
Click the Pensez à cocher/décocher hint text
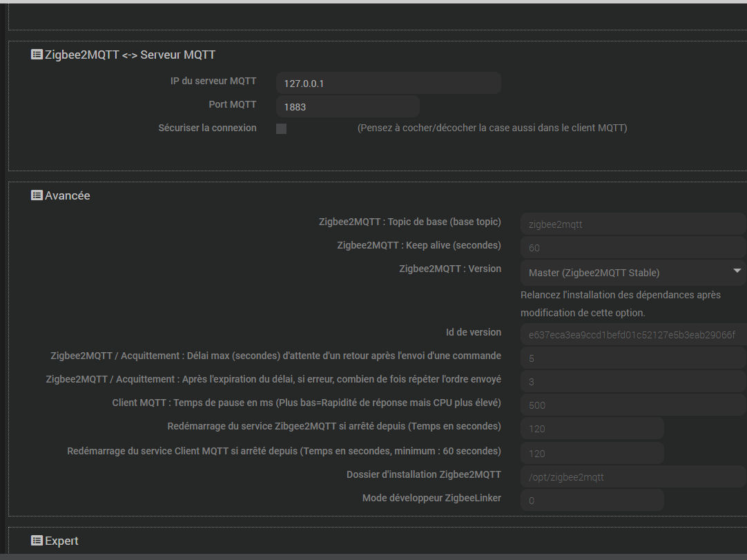492,128
